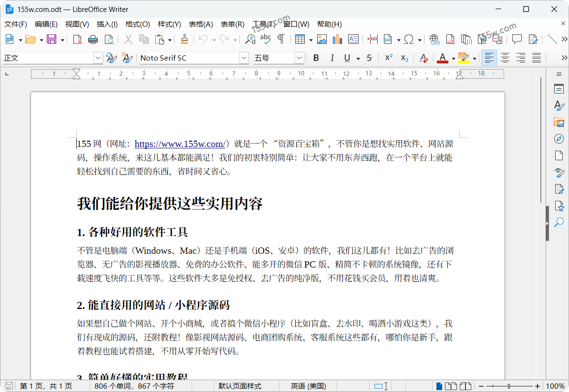This screenshot has width=569, height=392.
Task: Click the Export as PDF icon
Action: coord(77,40)
